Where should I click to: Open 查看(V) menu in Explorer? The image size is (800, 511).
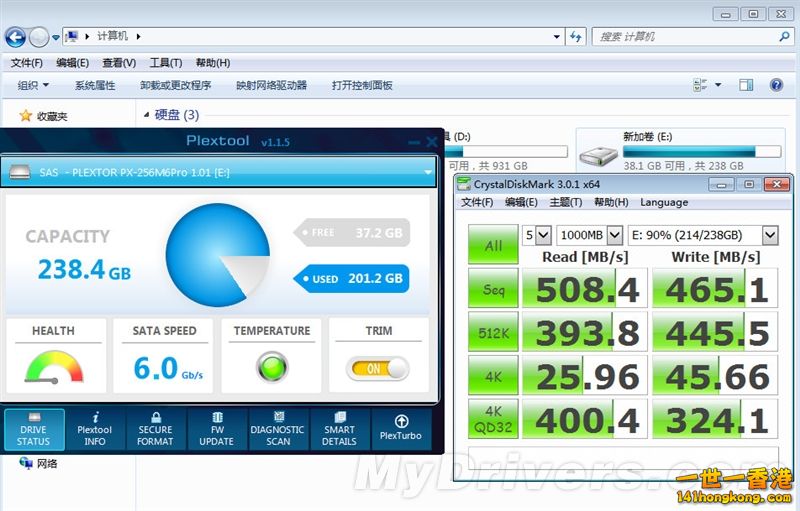(119, 63)
